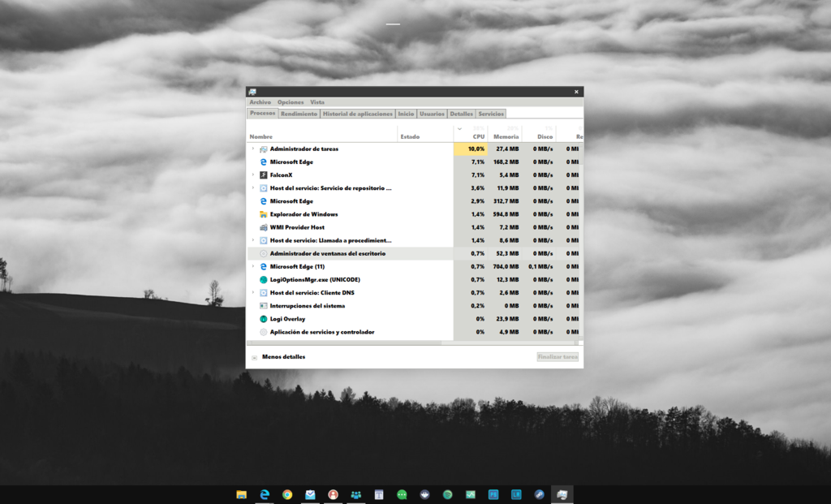Open the Opciones menu

tap(290, 102)
